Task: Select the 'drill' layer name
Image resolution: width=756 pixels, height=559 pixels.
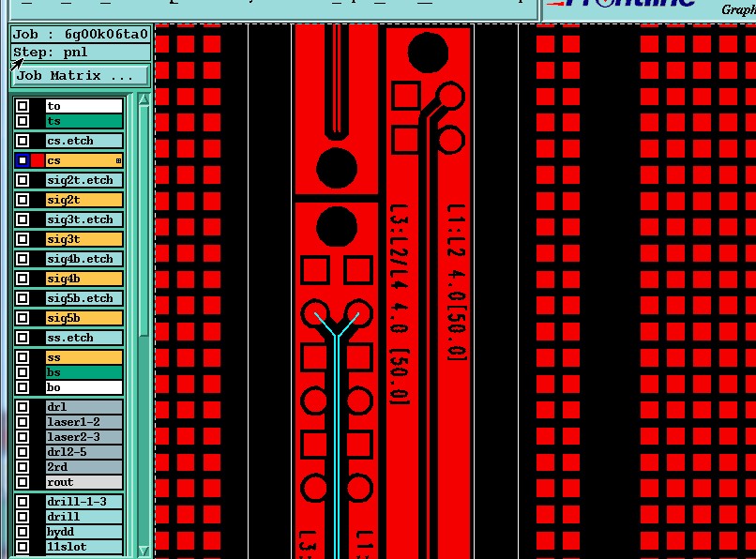Action: tap(83, 517)
